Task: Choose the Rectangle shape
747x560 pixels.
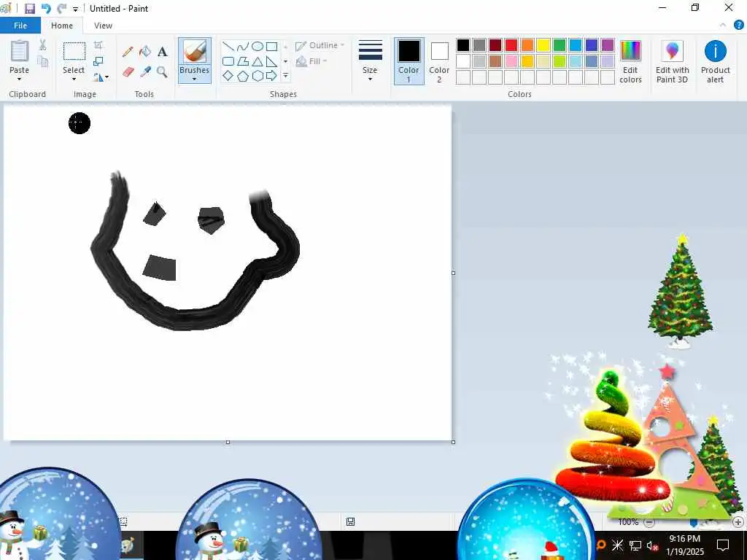Action: pyautogui.click(x=271, y=46)
